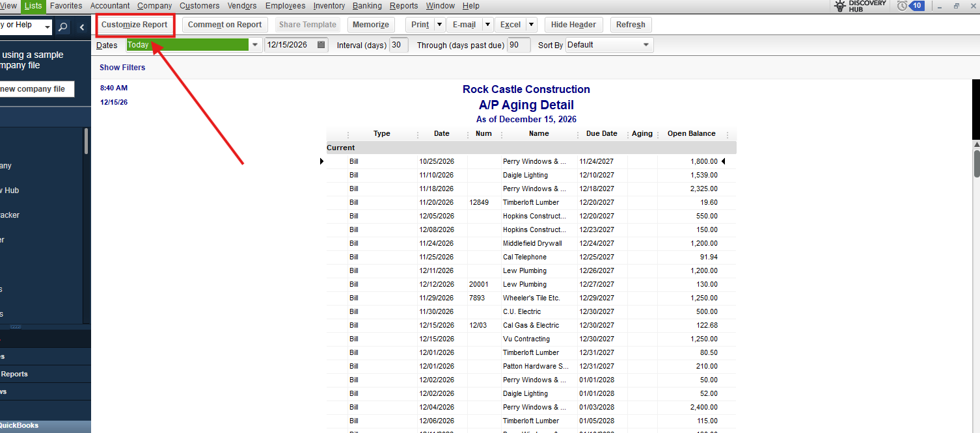980x433 pixels.
Task: Open the search box dropdown arrow
Action: pyautogui.click(x=47, y=27)
